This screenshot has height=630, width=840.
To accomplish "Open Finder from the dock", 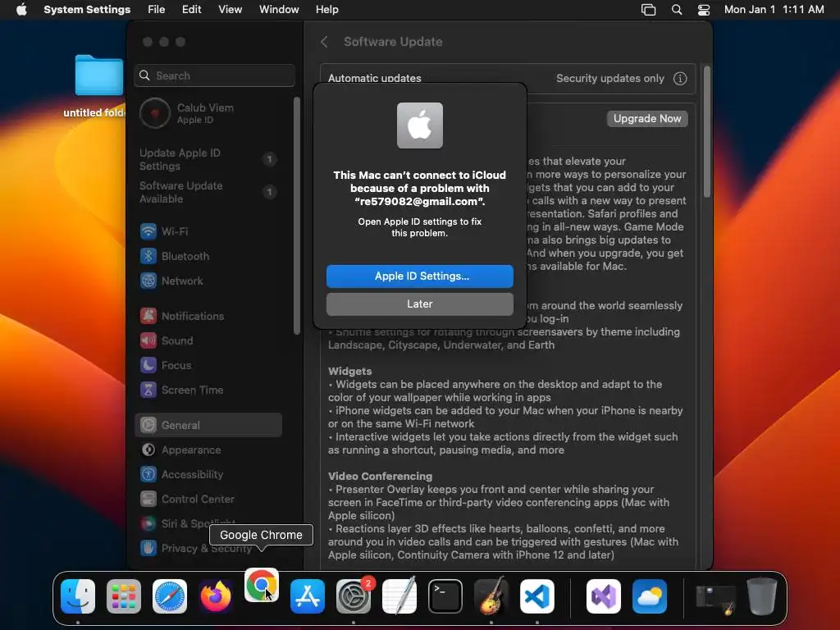I will coord(78,596).
